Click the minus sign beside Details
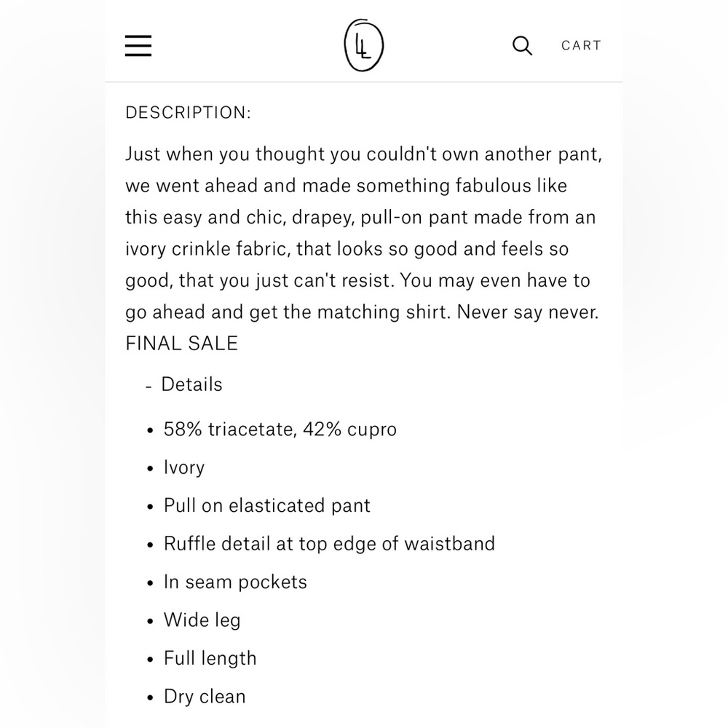Viewport: 728px width, 728px height. pos(149,387)
